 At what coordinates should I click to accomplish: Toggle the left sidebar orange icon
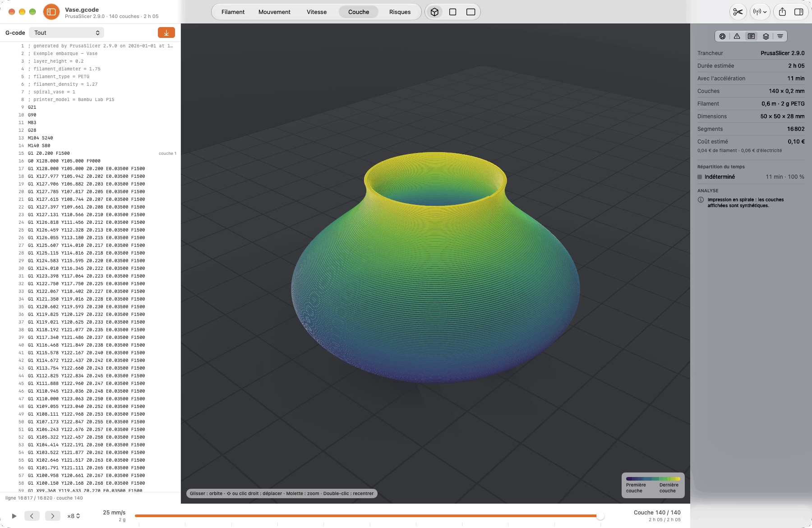(x=51, y=12)
